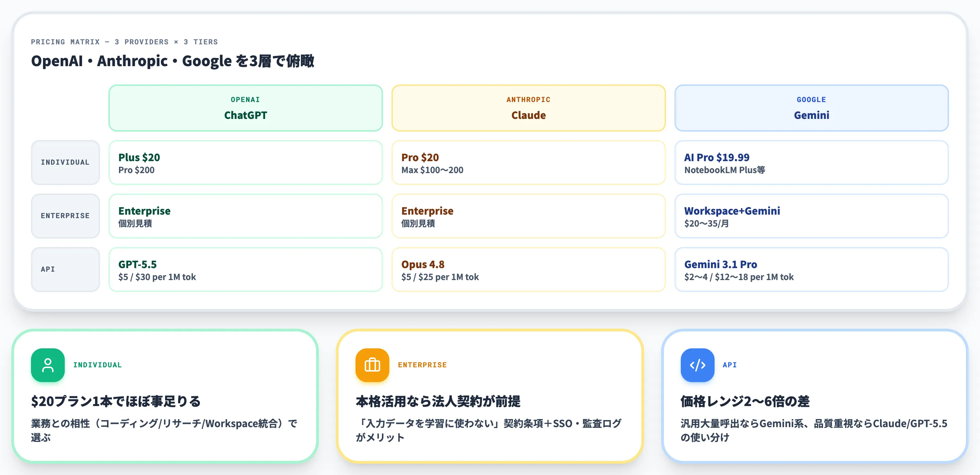Click the Opus 4.8 API pricing cell
The height and width of the screenshot is (475, 980).
(528, 269)
